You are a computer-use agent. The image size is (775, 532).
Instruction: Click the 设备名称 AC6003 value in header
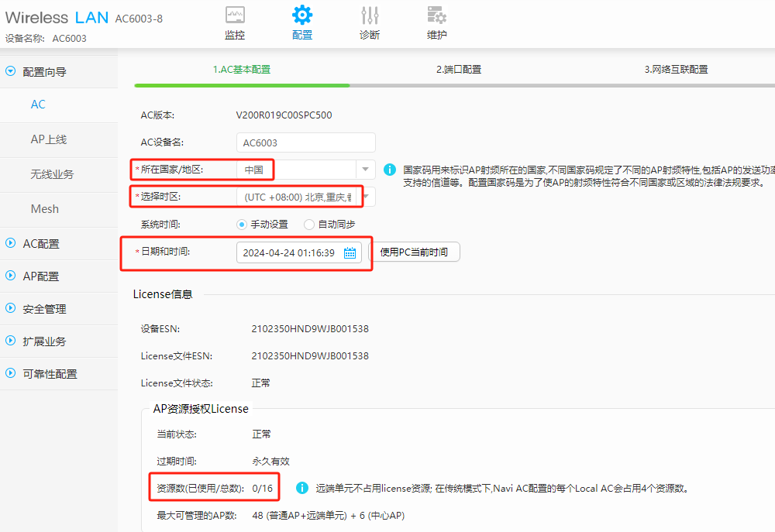(x=69, y=39)
